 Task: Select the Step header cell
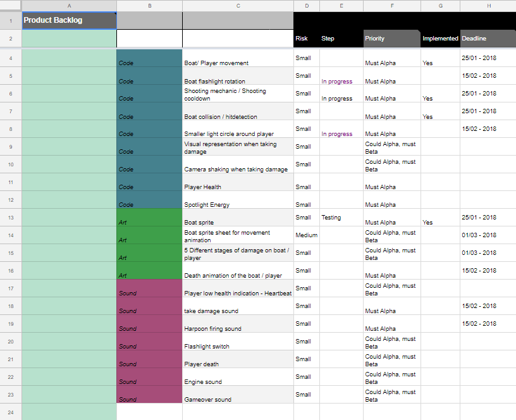click(x=341, y=38)
